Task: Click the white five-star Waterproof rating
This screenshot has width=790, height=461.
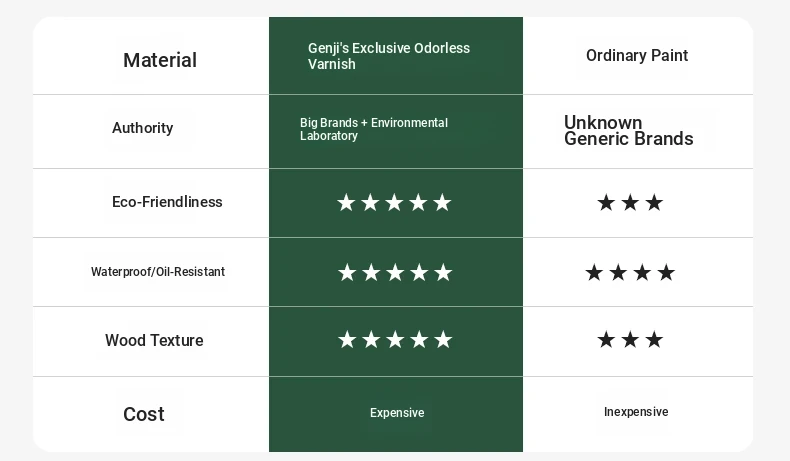Action: (x=395, y=273)
